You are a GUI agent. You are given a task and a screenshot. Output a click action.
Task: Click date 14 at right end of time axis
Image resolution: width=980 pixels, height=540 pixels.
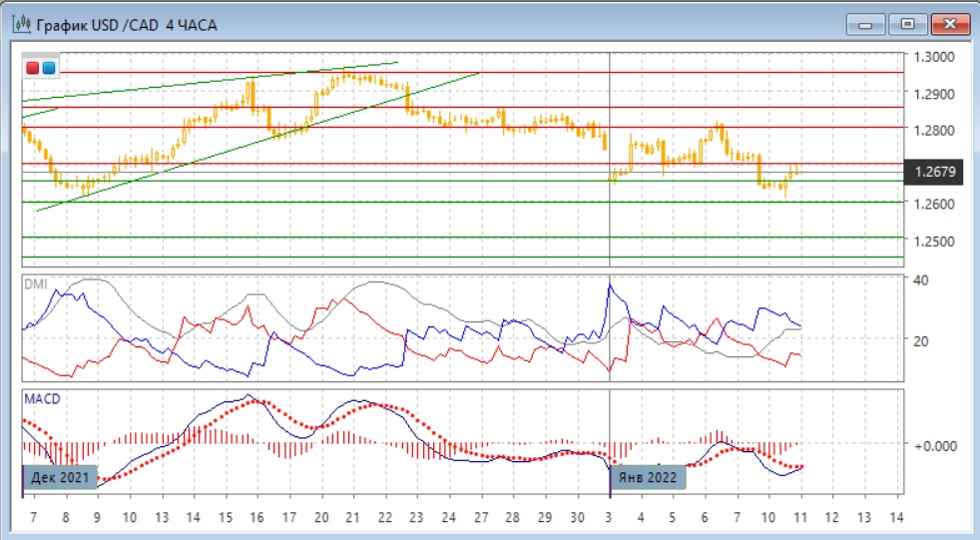pos(895,519)
